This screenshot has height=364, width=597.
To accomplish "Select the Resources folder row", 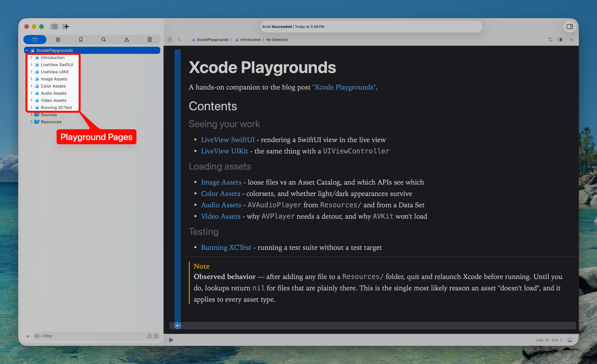I will coord(92,122).
